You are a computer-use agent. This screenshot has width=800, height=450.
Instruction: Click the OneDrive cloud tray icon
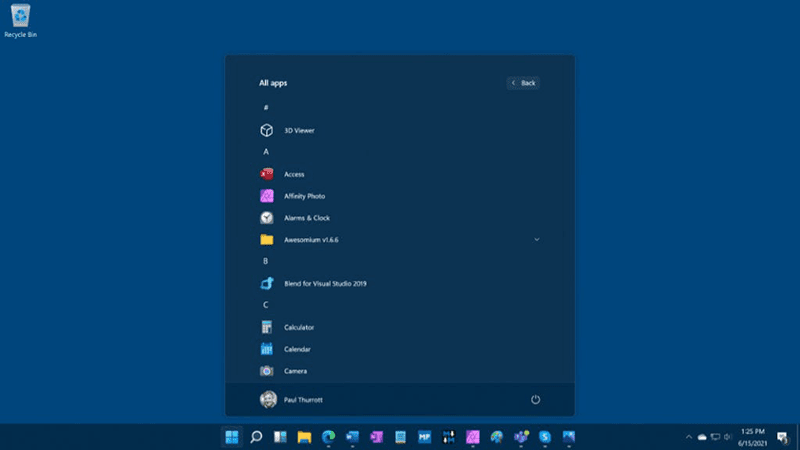coord(702,437)
